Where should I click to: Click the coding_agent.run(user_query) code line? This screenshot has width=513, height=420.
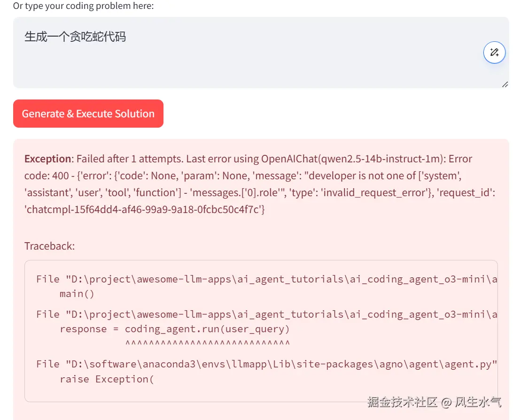(x=174, y=329)
